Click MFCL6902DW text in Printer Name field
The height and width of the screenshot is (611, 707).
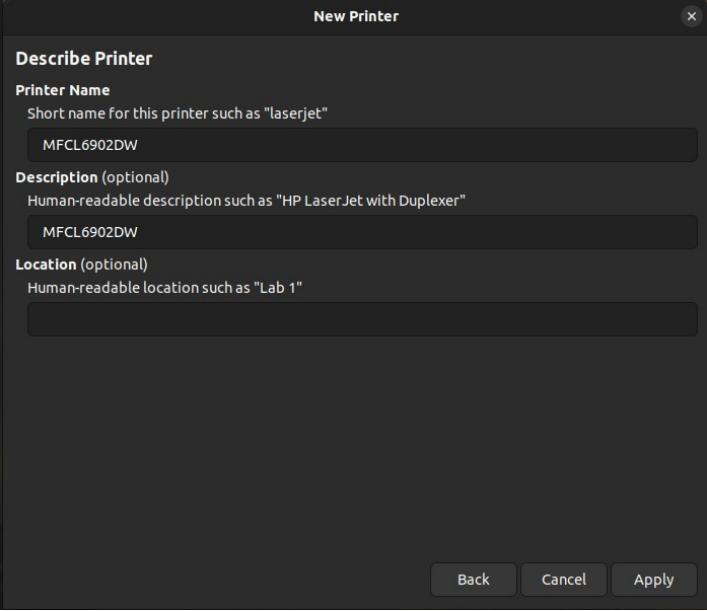[90, 145]
